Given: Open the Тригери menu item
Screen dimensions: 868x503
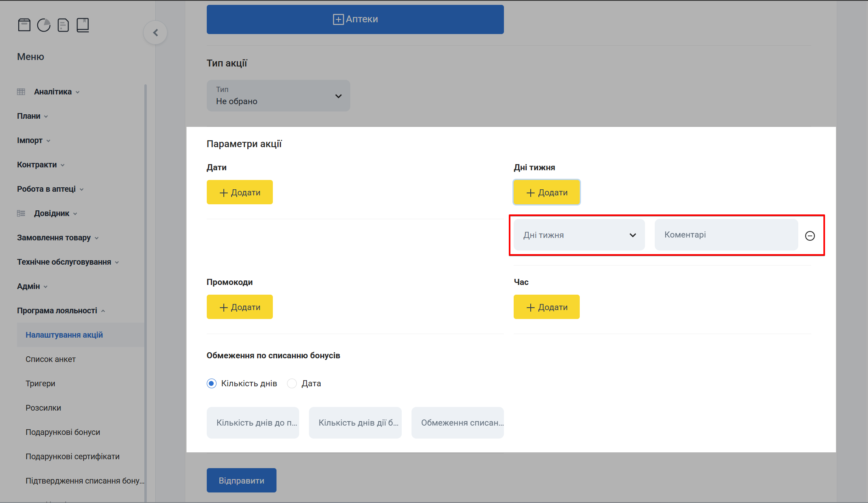Looking at the screenshot, I should coord(41,383).
